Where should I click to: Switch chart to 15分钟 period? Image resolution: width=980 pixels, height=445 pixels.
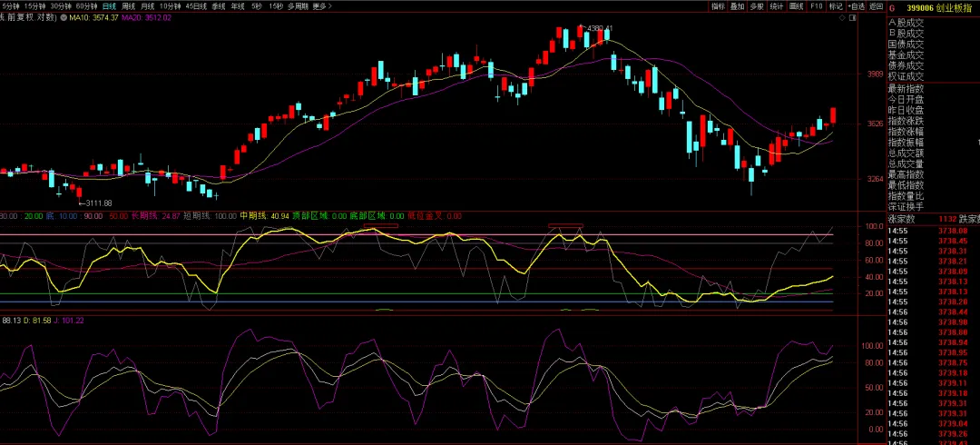click(35, 6)
